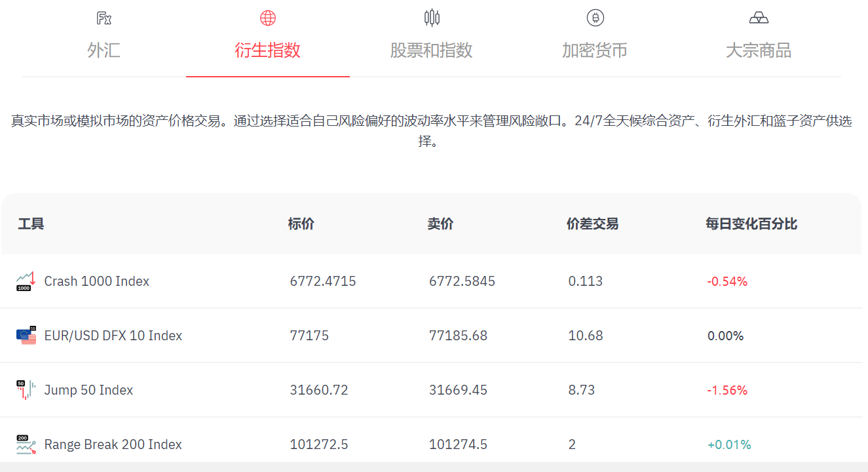Click the 价差交易 column header

click(x=592, y=224)
